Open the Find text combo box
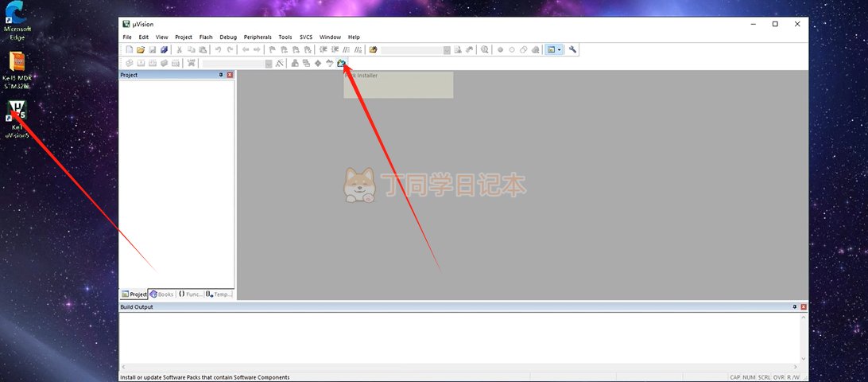 tap(416, 49)
